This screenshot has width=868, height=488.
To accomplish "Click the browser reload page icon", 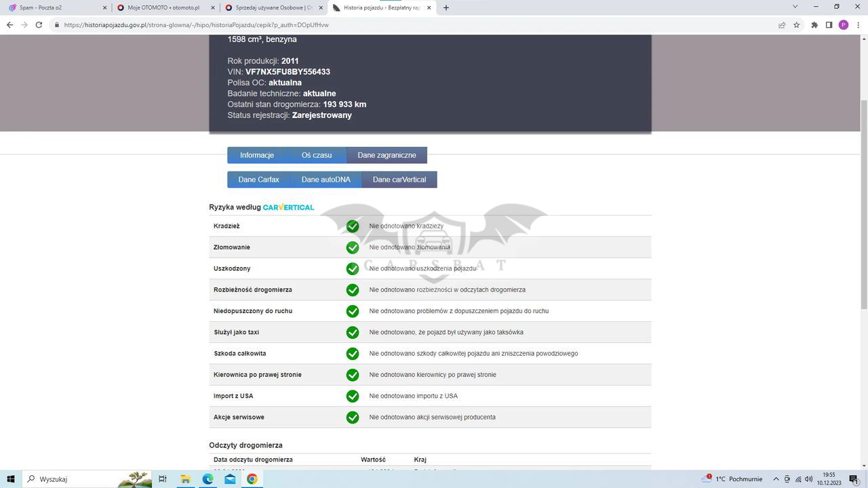I will point(39,25).
